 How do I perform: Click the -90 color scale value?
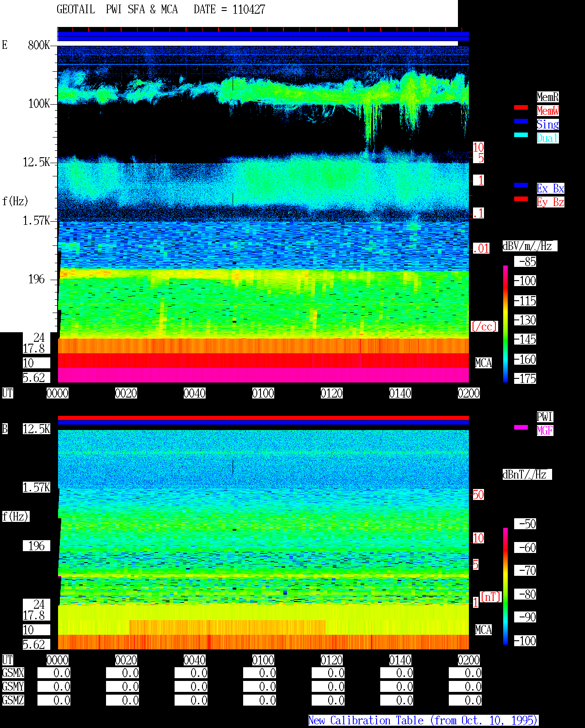(526, 617)
